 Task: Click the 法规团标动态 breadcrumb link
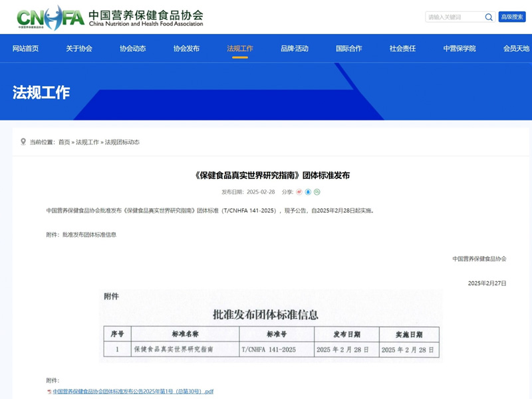122,142
